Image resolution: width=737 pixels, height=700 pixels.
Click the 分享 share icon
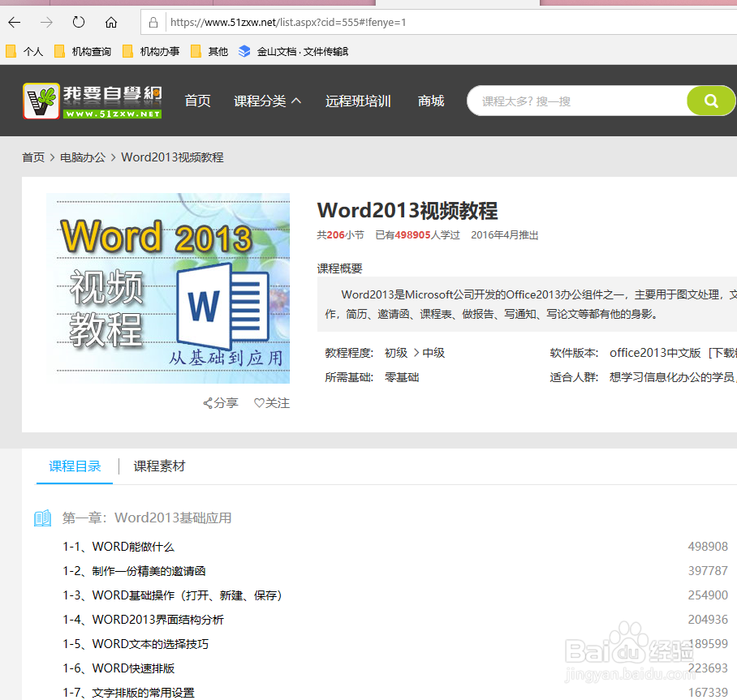click(x=221, y=403)
